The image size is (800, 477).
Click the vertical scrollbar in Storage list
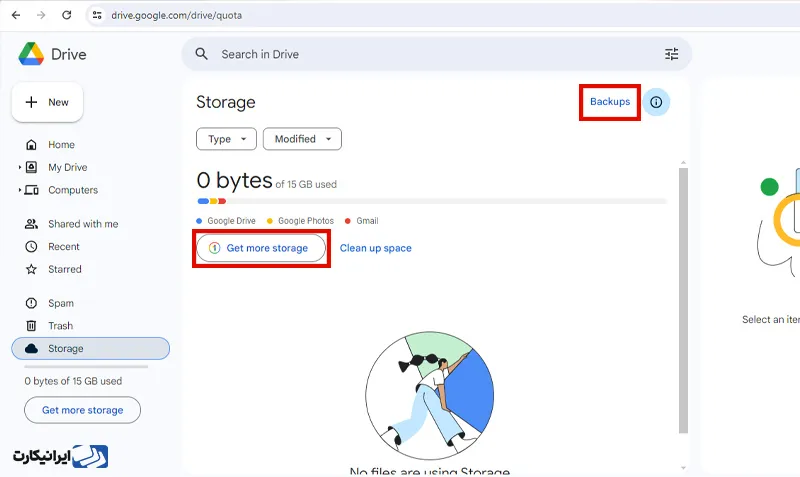point(683,301)
